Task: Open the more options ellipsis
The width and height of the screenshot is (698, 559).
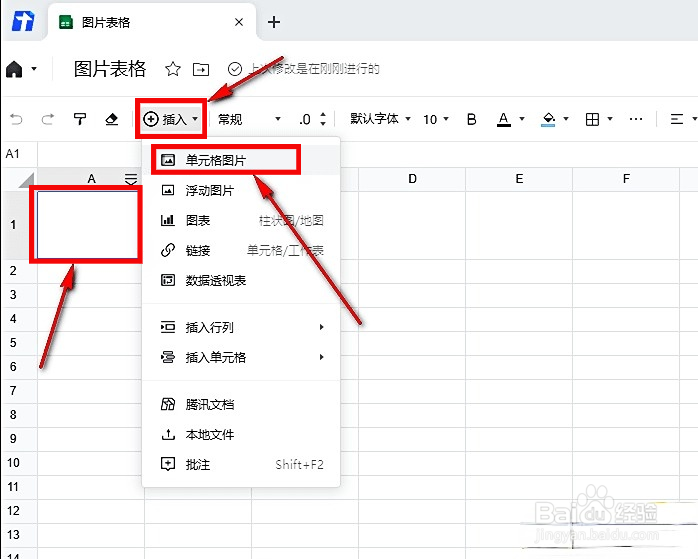Action: (x=636, y=119)
